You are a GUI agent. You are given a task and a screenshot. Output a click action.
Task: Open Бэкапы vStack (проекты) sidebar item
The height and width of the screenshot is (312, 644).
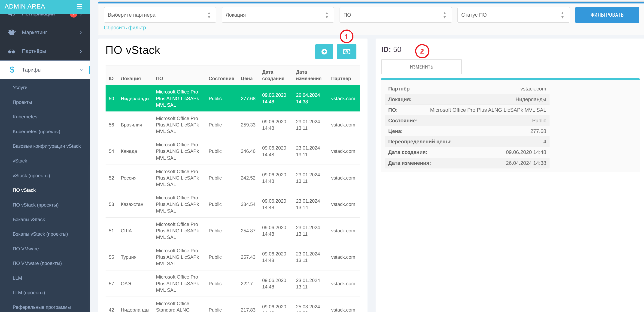tap(40, 234)
